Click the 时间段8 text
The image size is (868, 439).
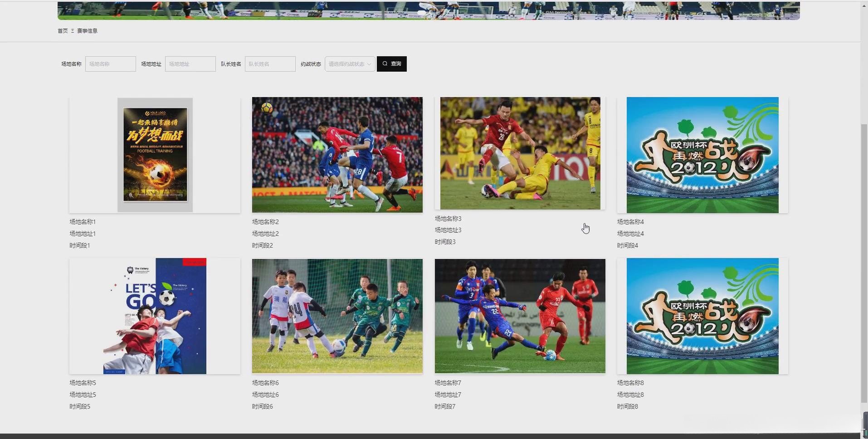pyautogui.click(x=628, y=406)
